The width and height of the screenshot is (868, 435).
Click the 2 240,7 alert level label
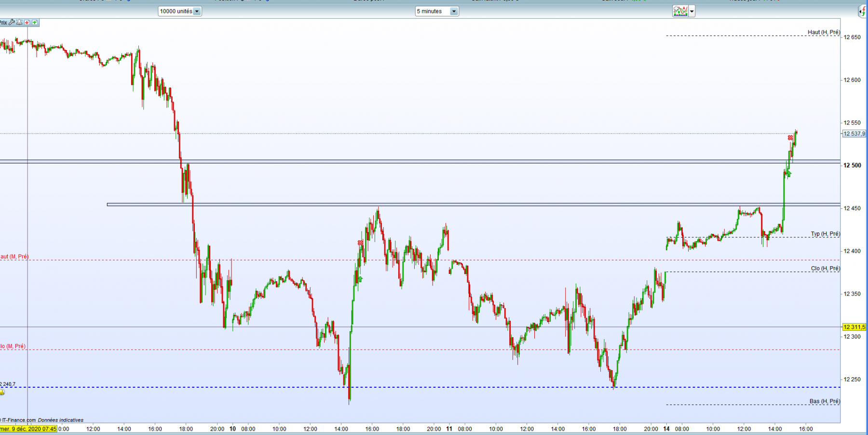8,384
